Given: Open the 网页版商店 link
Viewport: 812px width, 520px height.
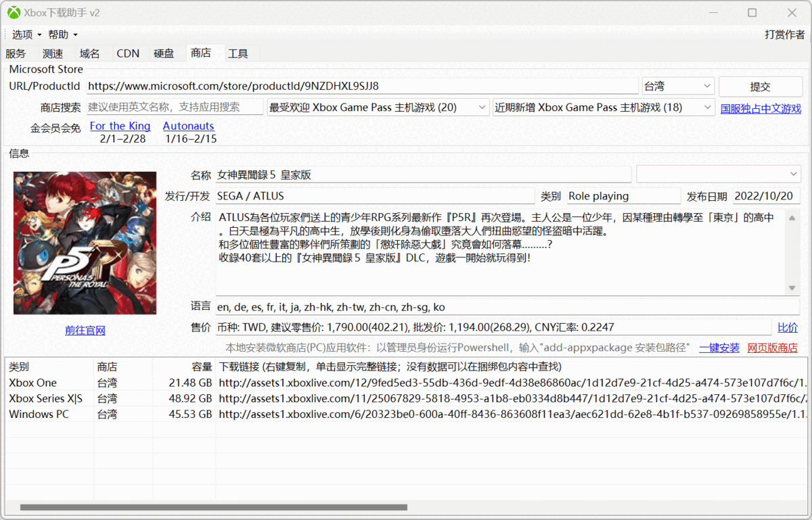Looking at the screenshot, I should 773,348.
